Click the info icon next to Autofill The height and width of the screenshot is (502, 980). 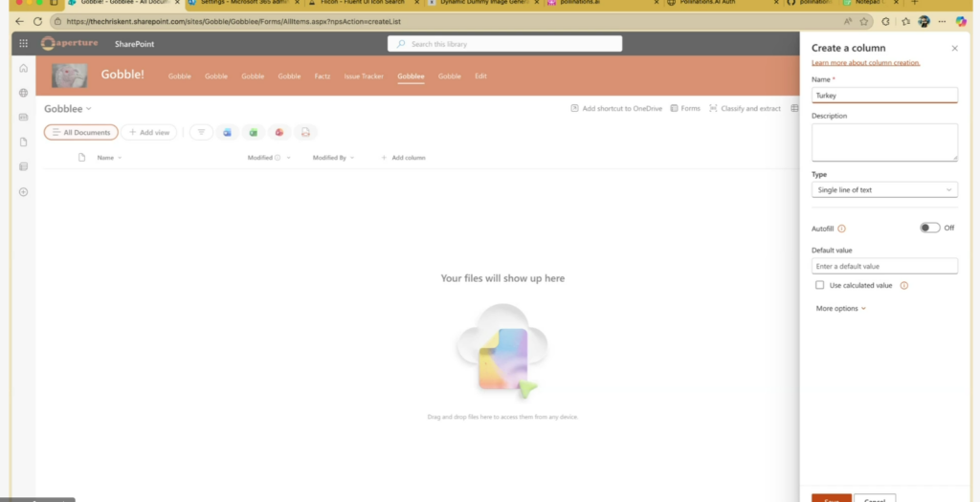841,229
